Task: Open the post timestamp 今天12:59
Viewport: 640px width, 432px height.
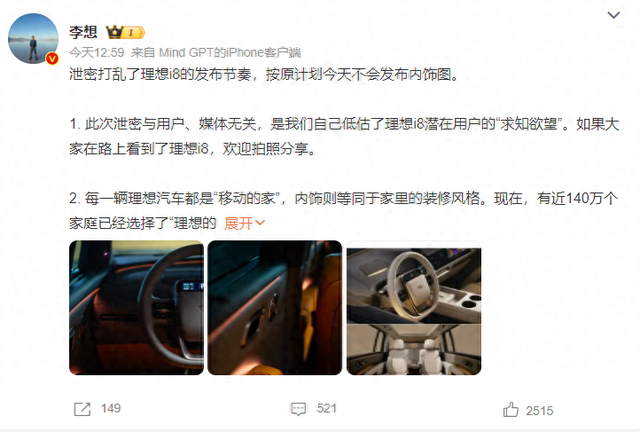Action: [x=97, y=53]
